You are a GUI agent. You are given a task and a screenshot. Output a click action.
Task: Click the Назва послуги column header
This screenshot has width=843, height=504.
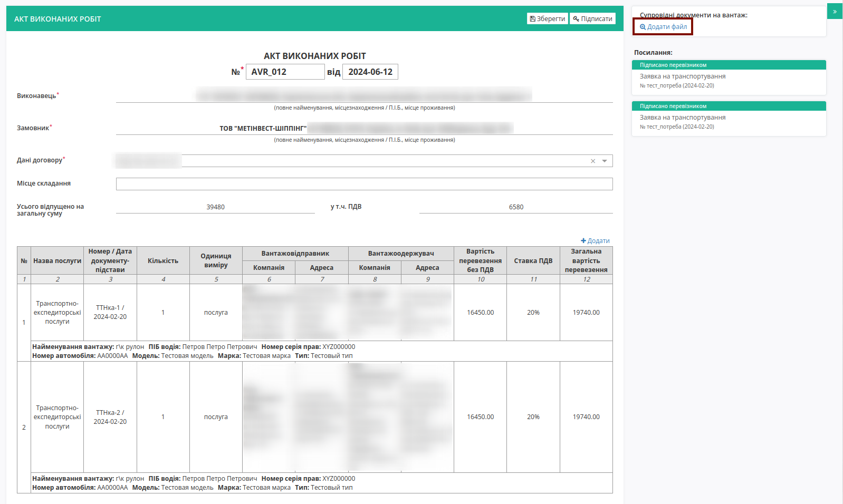coord(57,261)
